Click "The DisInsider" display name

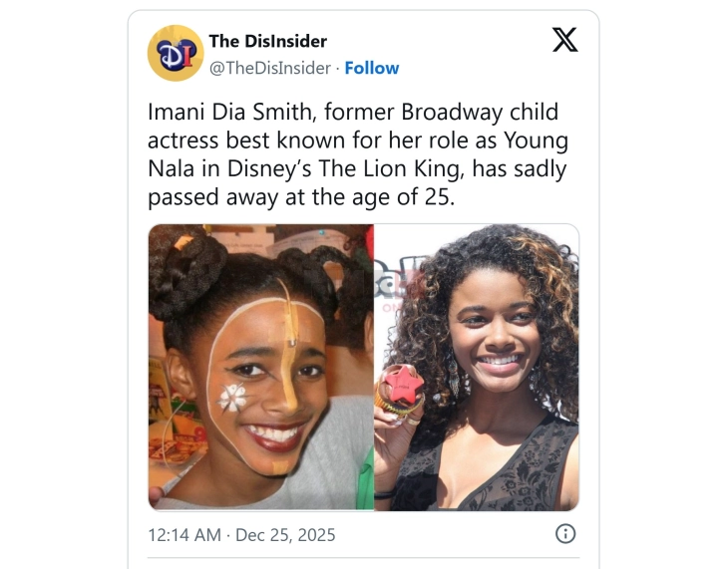267,41
